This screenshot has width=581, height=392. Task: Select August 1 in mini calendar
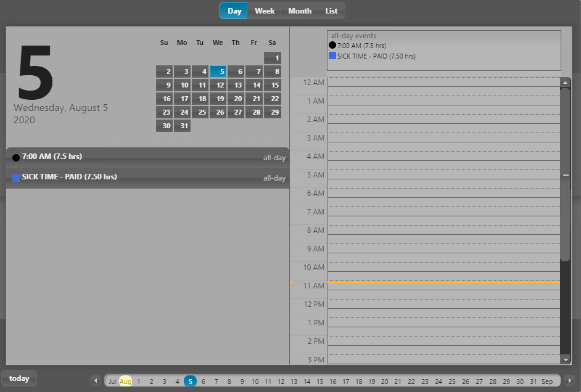273,58
